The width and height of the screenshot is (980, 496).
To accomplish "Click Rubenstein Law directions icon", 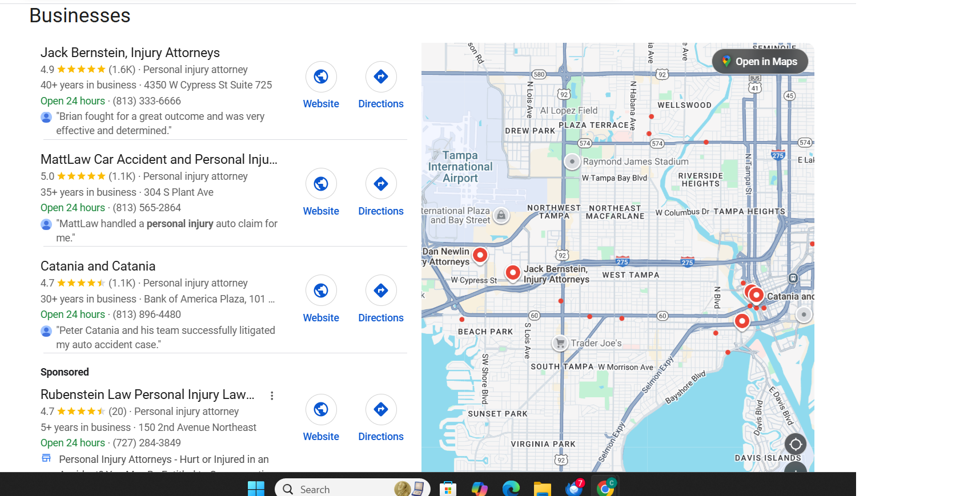I will [x=381, y=409].
